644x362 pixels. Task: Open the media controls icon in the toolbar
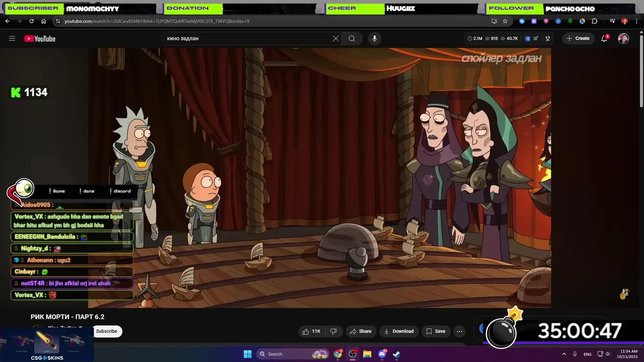[612, 21]
